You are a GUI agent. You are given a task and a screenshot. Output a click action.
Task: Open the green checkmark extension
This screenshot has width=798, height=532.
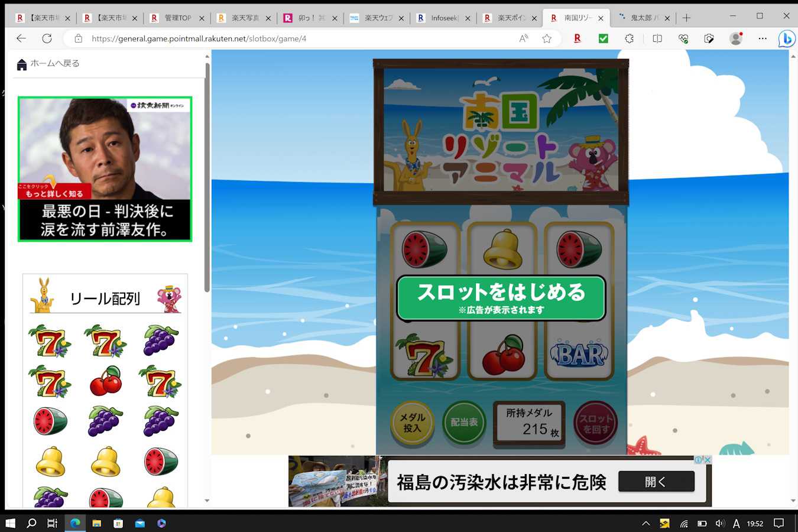[604, 38]
